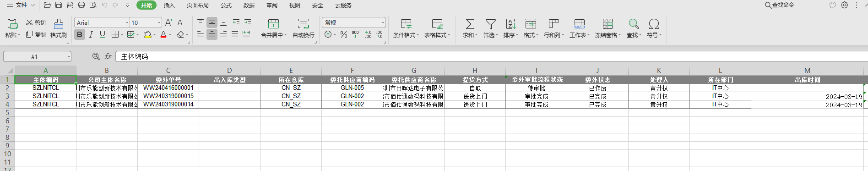Viewport: 868px width, 171px height.
Task: Open print preview icon
Action: point(93,5)
